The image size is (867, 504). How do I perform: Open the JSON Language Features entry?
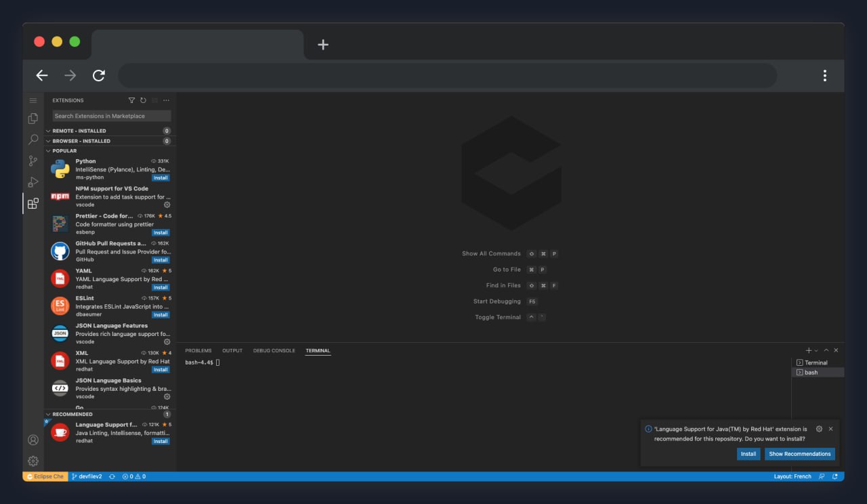110,333
